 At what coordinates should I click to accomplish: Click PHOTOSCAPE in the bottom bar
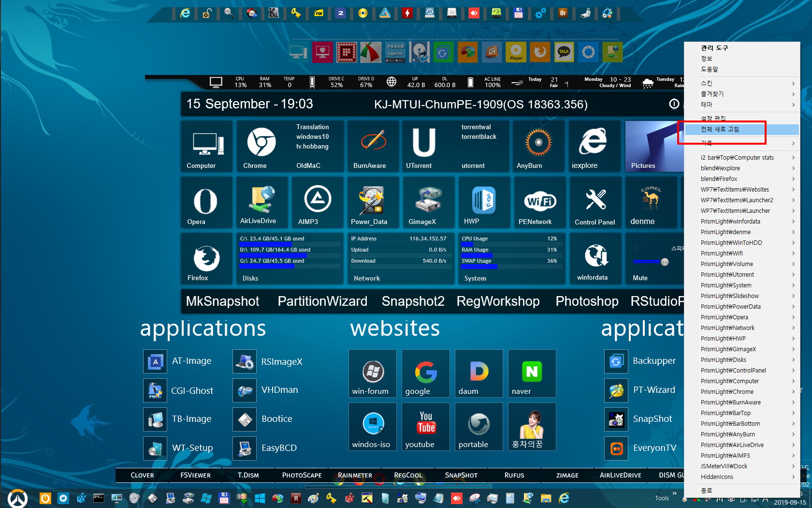pyautogui.click(x=302, y=475)
